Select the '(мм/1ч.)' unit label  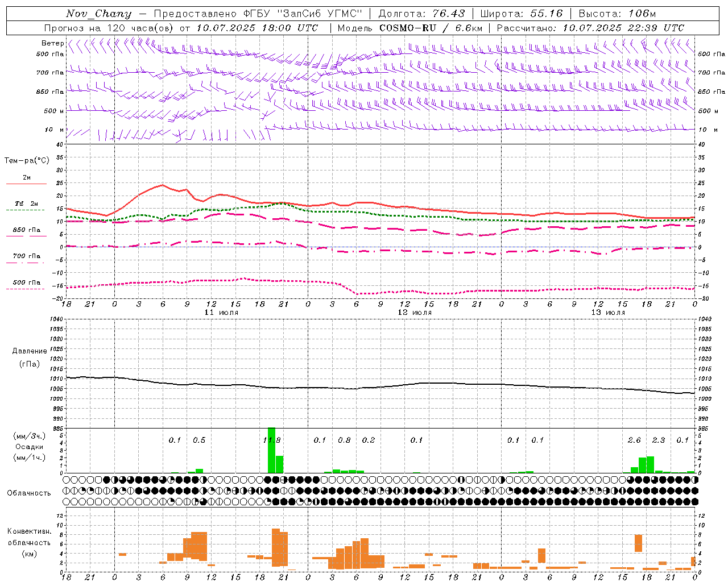pyautogui.click(x=29, y=458)
